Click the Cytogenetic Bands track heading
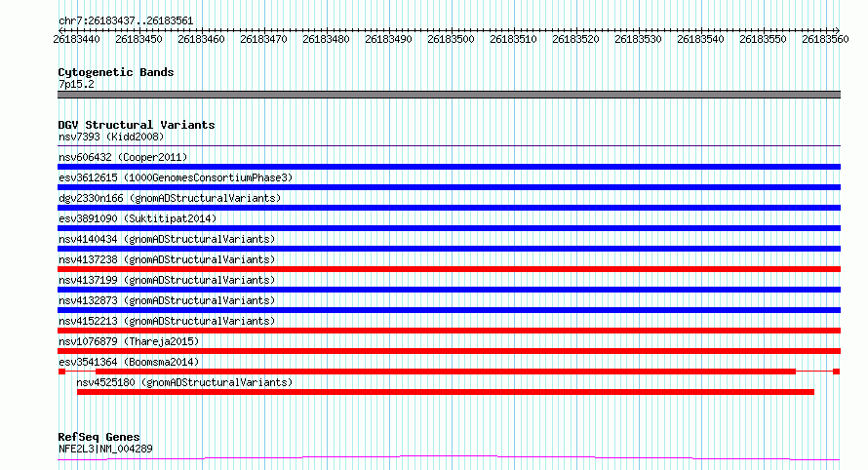Screen dimensions: 868x470 tap(116, 72)
